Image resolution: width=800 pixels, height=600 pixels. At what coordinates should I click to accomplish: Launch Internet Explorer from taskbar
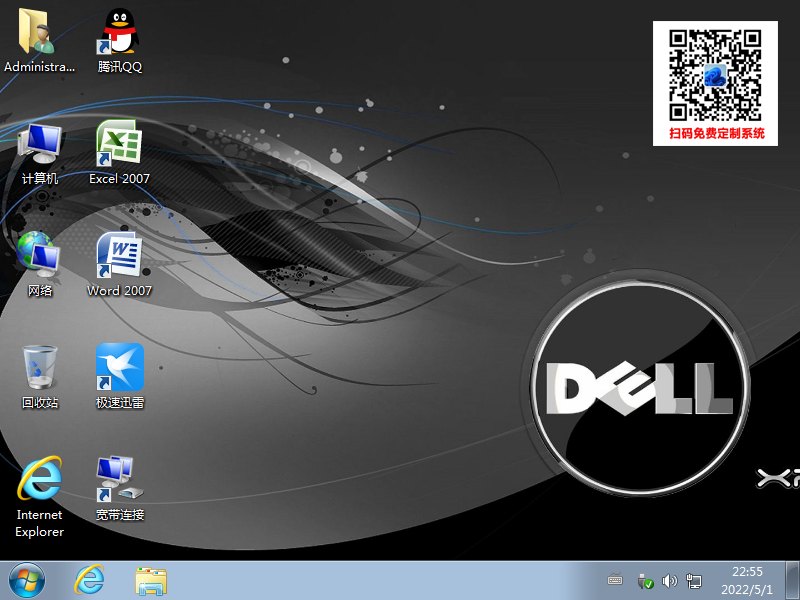coord(89,581)
